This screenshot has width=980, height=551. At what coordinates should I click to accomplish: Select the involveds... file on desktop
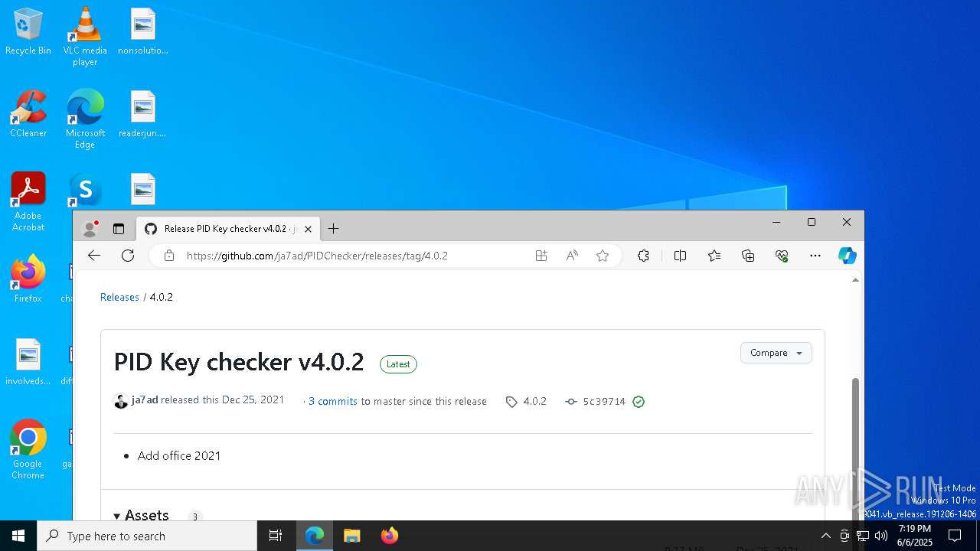(x=28, y=363)
